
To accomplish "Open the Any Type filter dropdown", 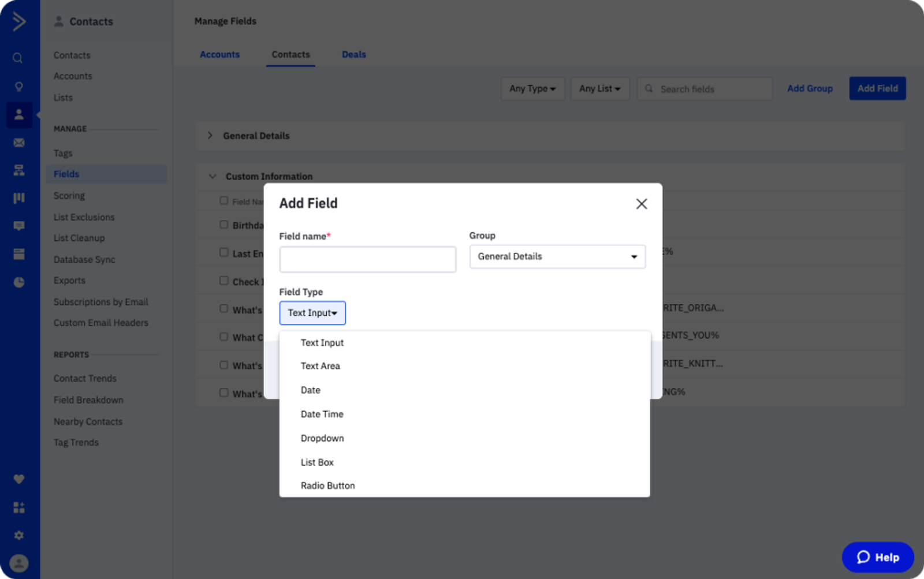I will 532,89.
